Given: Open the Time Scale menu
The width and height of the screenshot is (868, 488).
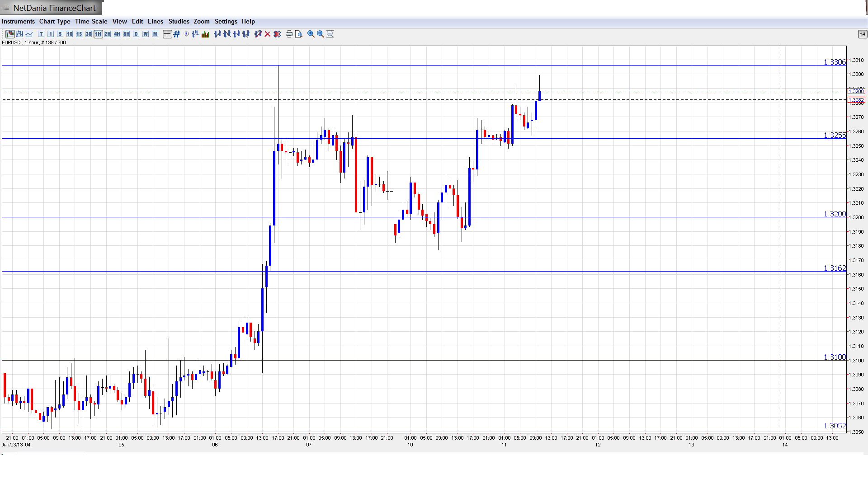Looking at the screenshot, I should point(91,21).
